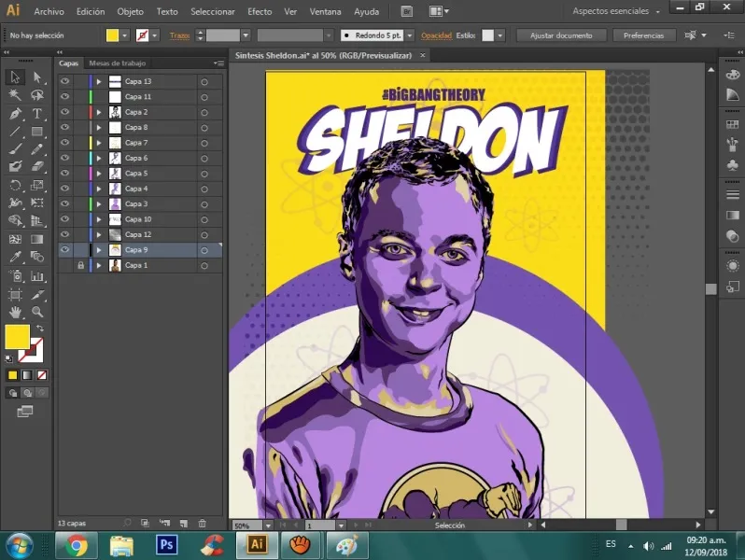Image resolution: width=745 pixels, height=560 pixels.
Task: Select the Direct Selection tool
Action: [37, 77]
